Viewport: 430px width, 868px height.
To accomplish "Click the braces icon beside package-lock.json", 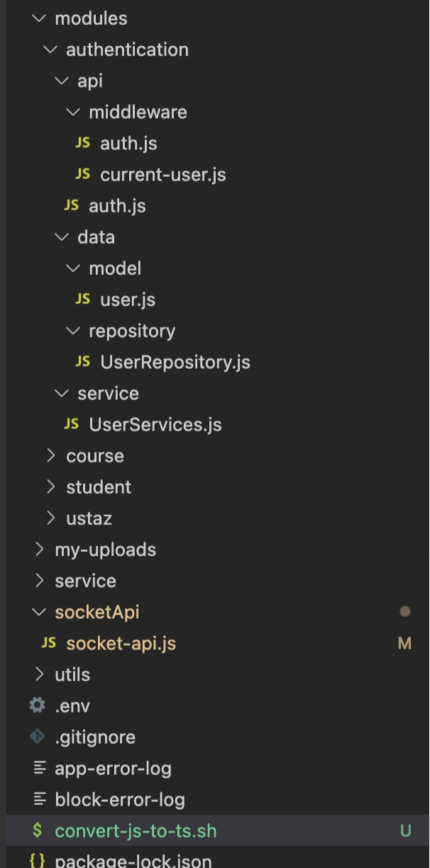I will click(37, 861).
